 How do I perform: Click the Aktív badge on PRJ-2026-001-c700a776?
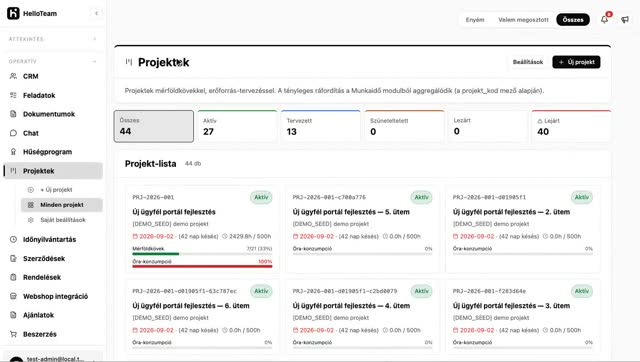(x=422, y=197)
